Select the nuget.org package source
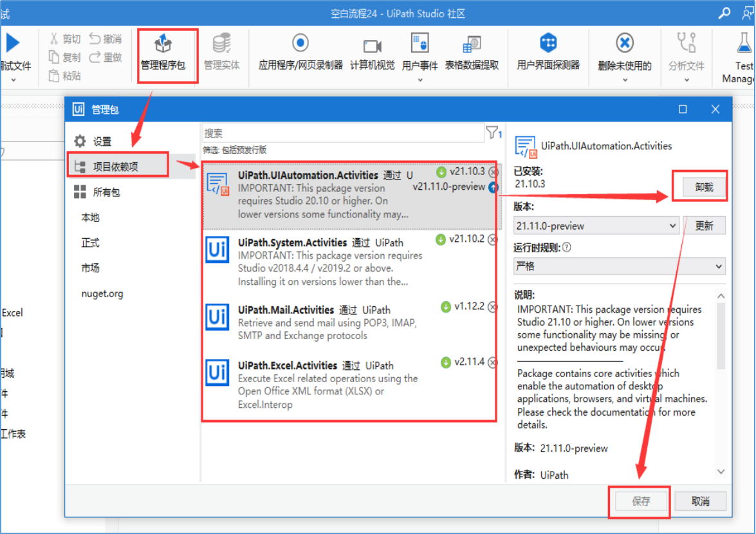Viewport: 756px width, 534px height. pyautogui.click(x=102, y=293)
